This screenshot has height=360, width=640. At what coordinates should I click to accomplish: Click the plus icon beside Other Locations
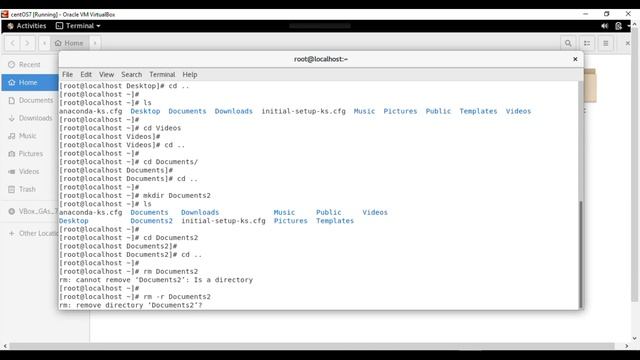(x=11, y=233)
